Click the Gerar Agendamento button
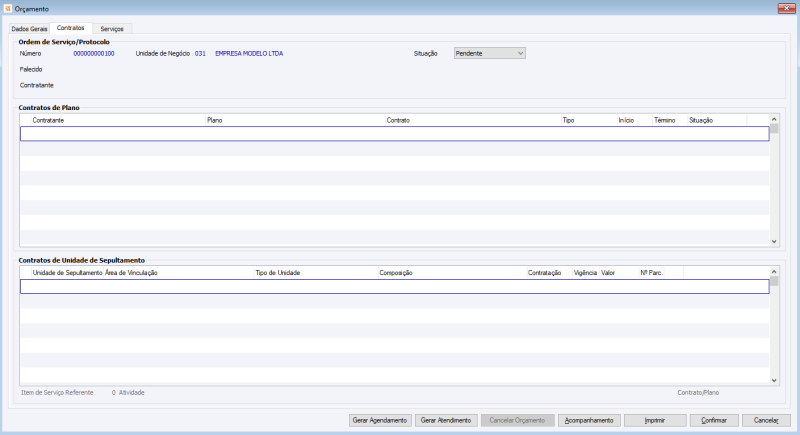The width and height of the screenshot is (800, 435). [380, 420]
